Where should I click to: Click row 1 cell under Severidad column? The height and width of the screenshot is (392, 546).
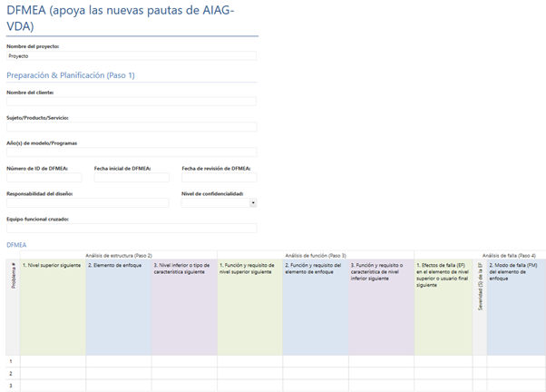(x=480, y=361)
